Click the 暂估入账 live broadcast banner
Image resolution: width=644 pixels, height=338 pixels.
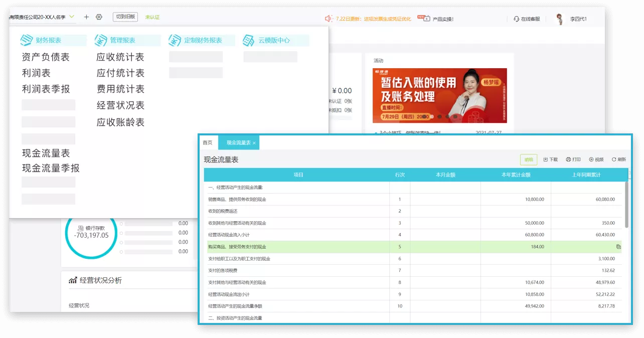(439, 95)
